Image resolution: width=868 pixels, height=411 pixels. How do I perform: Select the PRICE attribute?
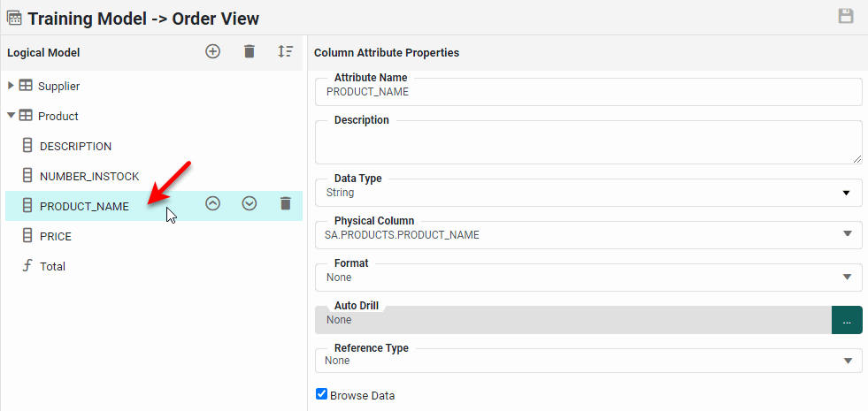(56, 236)
